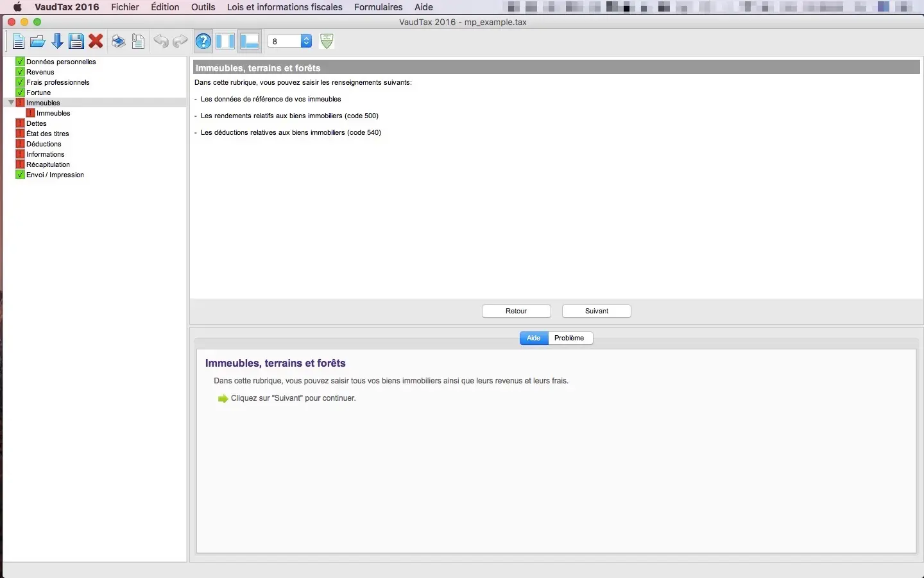Open Envoi / Impression section

[x=55, y=175]
